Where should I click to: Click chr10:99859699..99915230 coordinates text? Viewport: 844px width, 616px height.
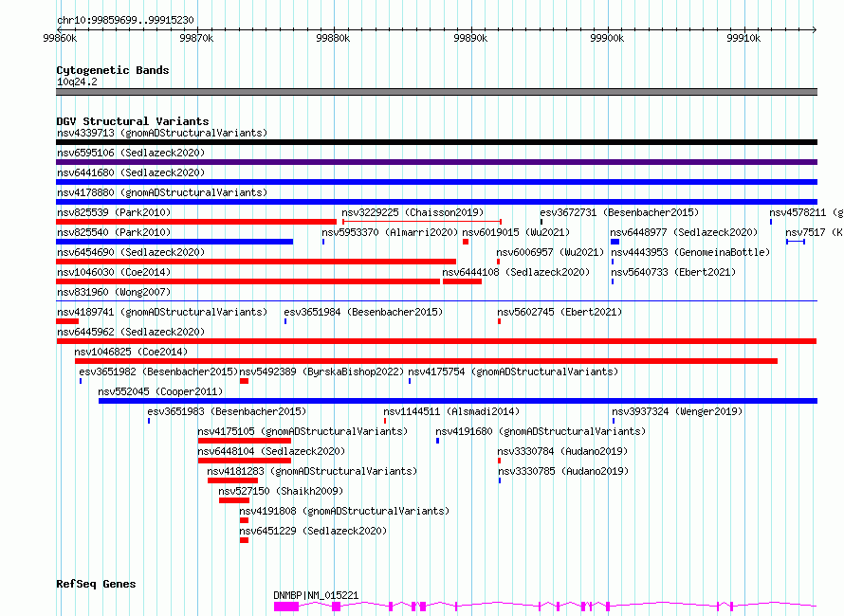click(125, 20)
